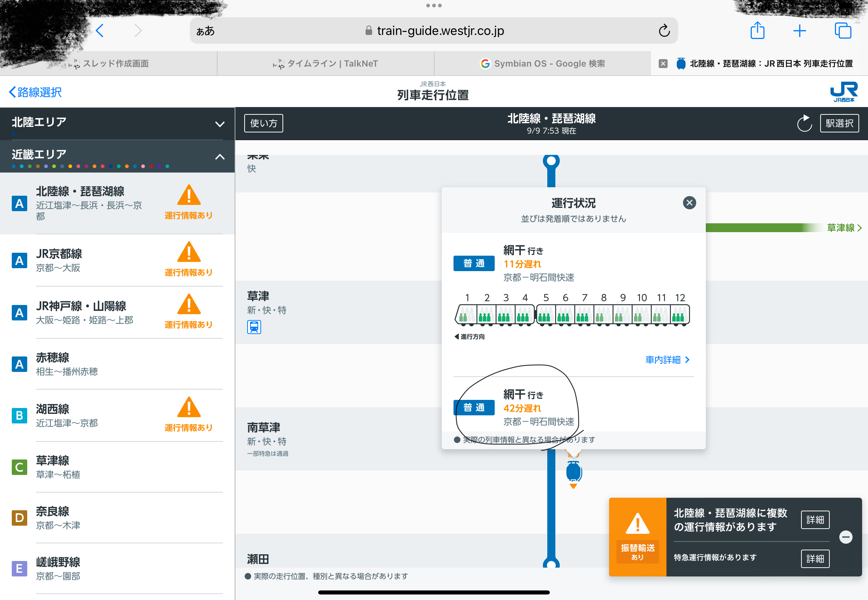Screen dimensions: 868x600
Task: Switch to Symbian OS Google 検索 tab
Action: point(542,64)
